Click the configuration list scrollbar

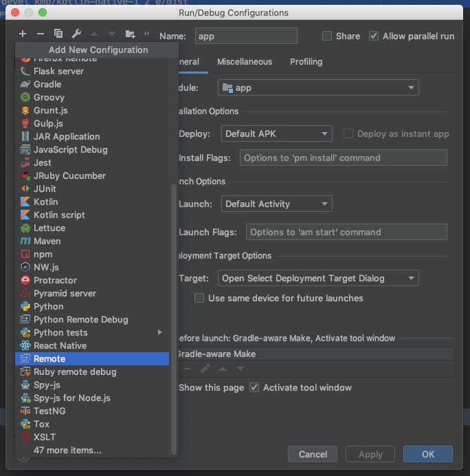click(174, 319)
